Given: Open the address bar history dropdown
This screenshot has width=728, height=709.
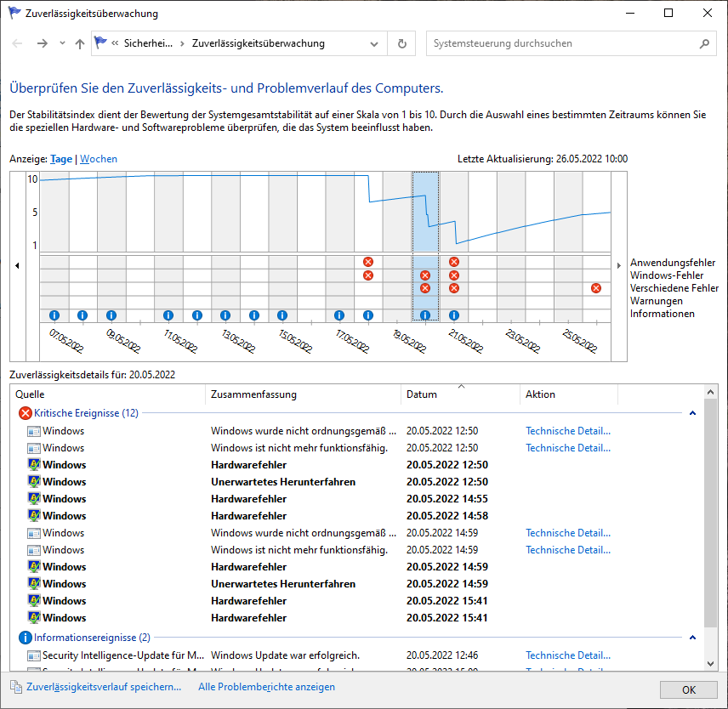Looking at the screenshot, I should pos(373,43).
